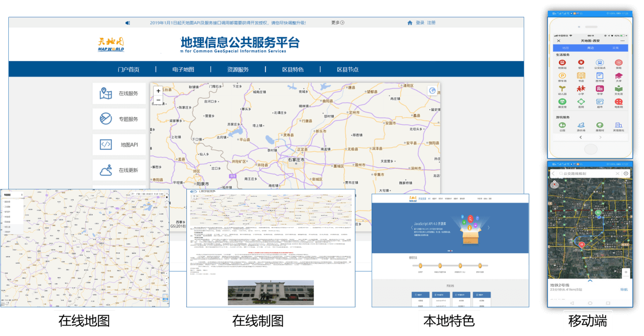Viewport: 644px width, 336px height.
Task: Click the 天地图 MAP WORLD logo
Action: tap(111, 45)
